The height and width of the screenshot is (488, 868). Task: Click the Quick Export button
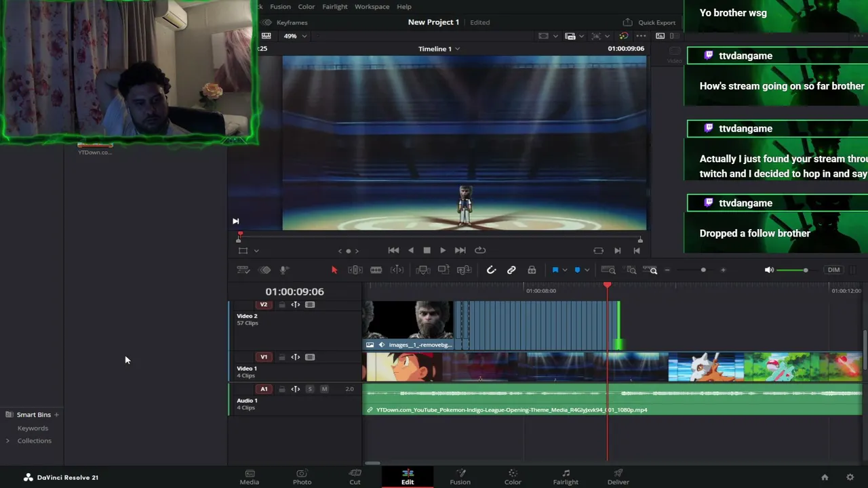coord(650,22)
